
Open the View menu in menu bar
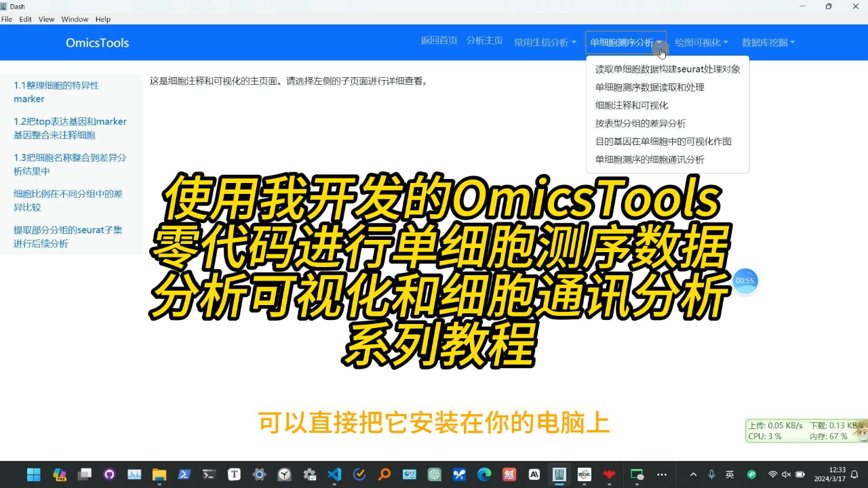[46, 19]
